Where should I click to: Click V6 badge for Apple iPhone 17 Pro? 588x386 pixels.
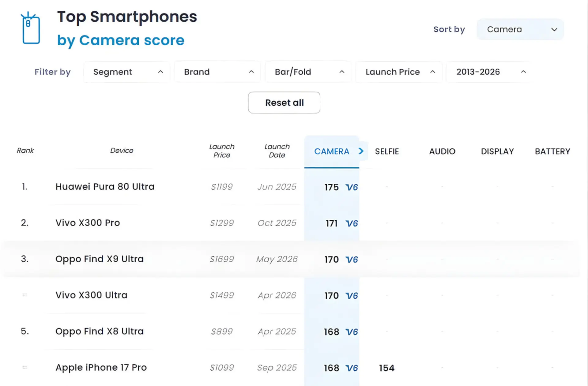(x=352, y=368)
